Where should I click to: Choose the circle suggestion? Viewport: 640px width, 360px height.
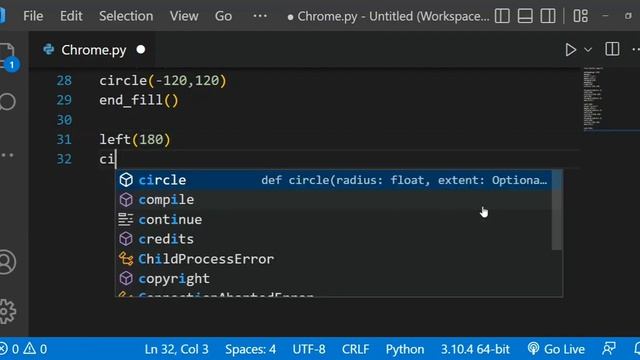click(x=334, y=180)
